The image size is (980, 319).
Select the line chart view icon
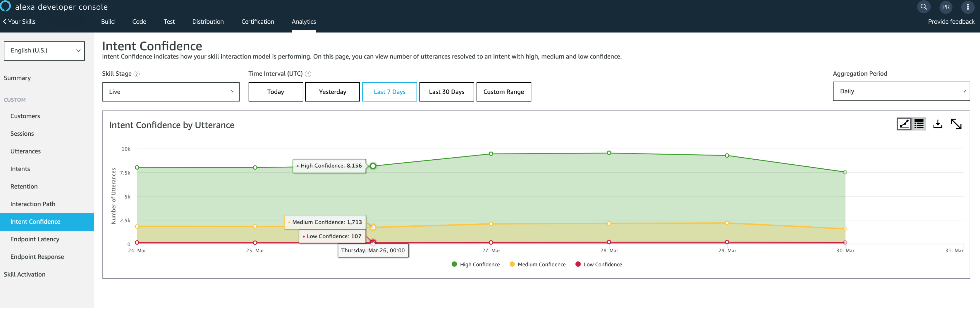pyautogui.click(x=904, y=124)
